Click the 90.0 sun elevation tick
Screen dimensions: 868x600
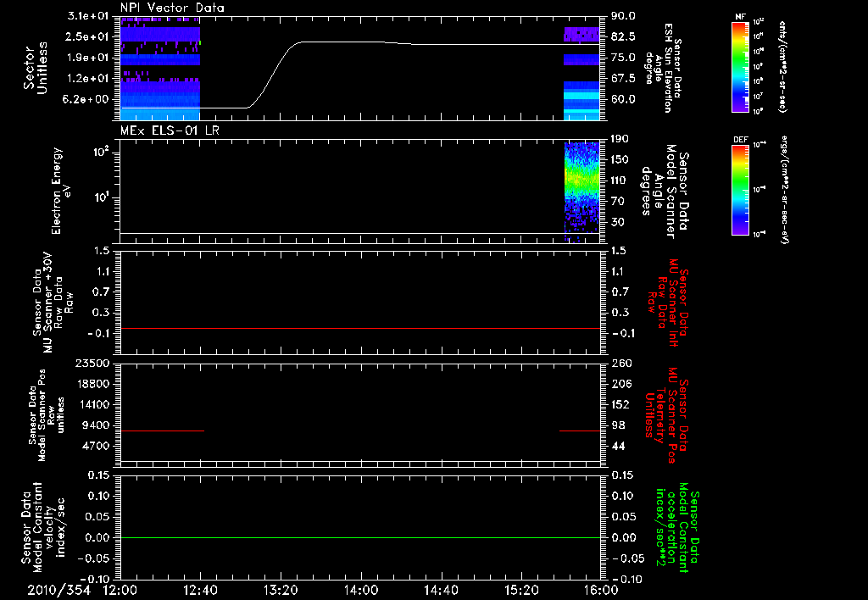(624, 16)
